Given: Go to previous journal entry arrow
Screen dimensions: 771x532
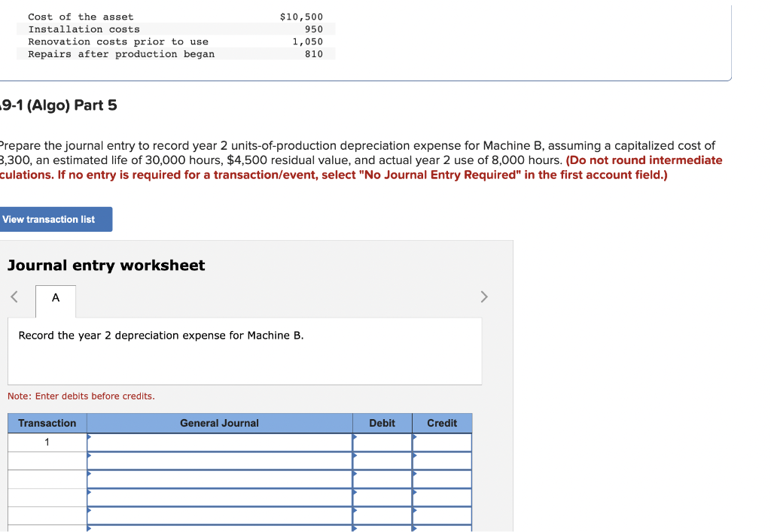Looking at the screenshot, I should [14, 296].
